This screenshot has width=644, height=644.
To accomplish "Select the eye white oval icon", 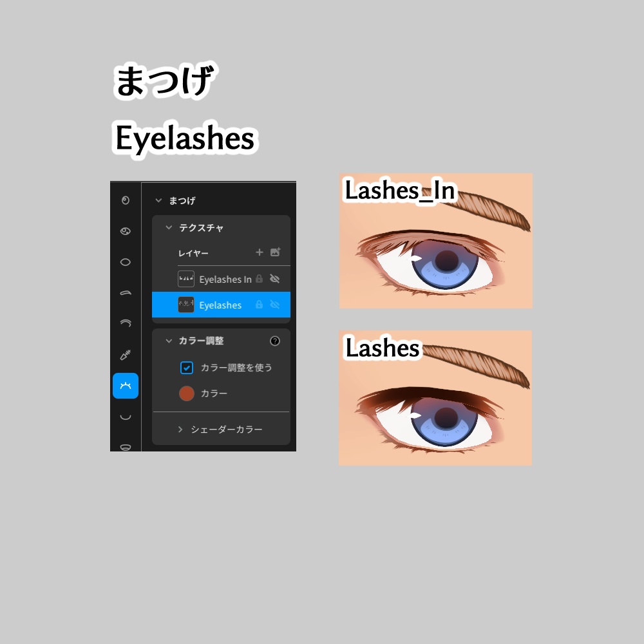I will [126, 262].
